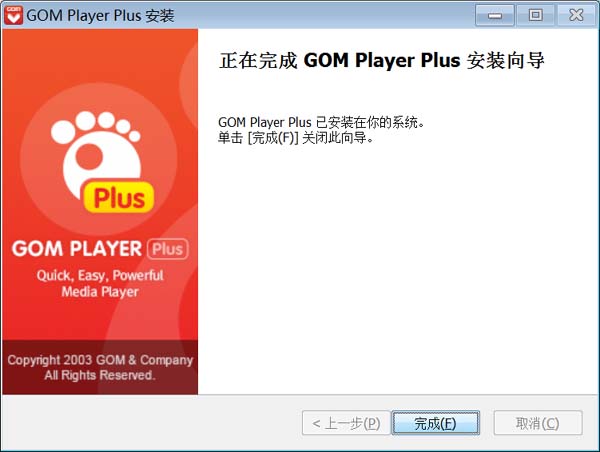Close the GOM Player Plus installer

click(576, 15)
